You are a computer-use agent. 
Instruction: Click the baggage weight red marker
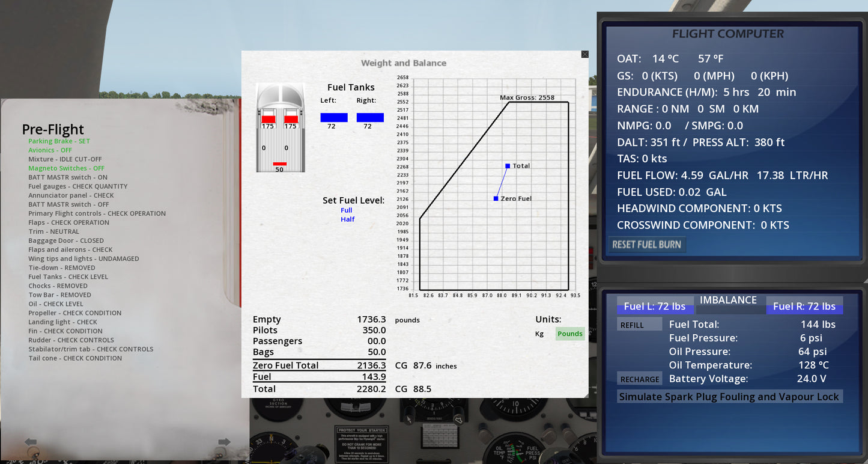[279, 163]
